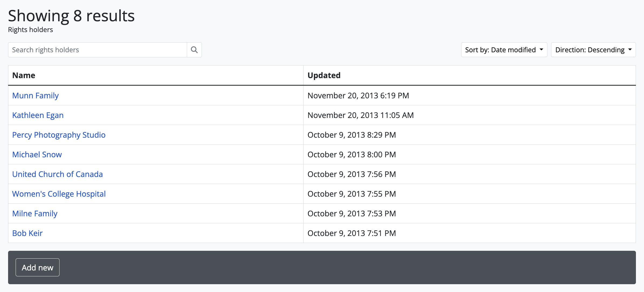Click Munn Family's updated date cell
This screenshot has width=644, height=292.
tap(358, 96)
